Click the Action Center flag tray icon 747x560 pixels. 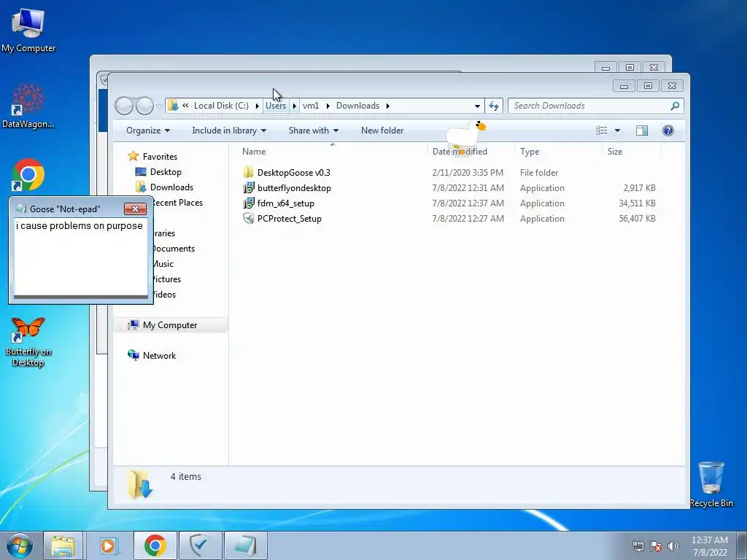click(656, 546)
